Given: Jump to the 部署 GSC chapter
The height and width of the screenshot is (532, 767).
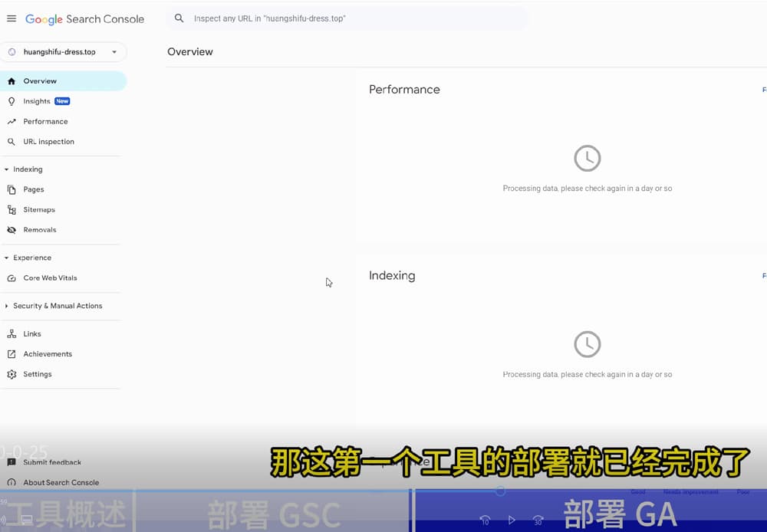Looking at the screenshot, I should [x=273, y=514].
